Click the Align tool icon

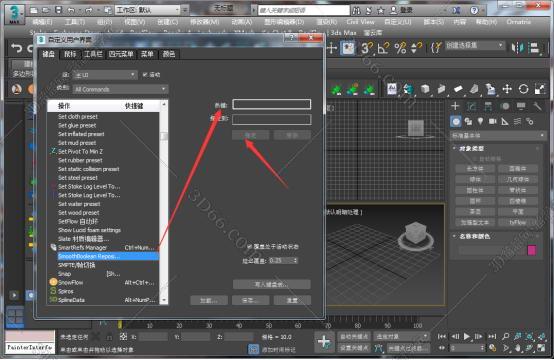535,48
